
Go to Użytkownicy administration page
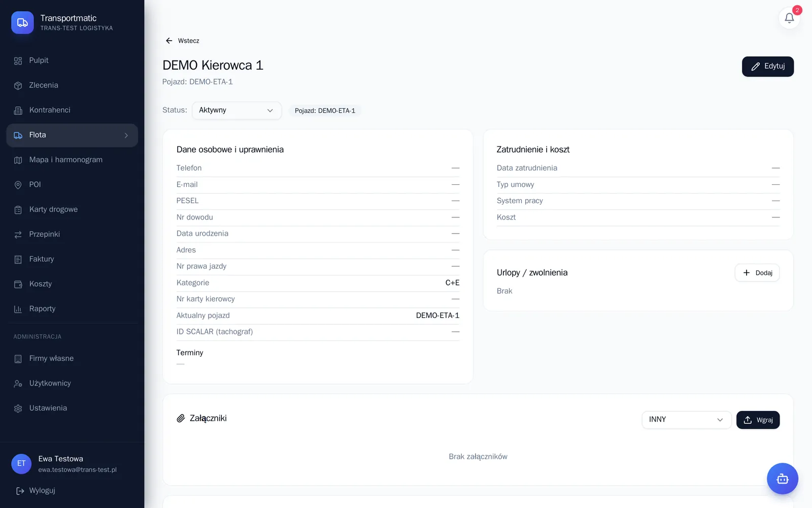[x=72, y=384]
